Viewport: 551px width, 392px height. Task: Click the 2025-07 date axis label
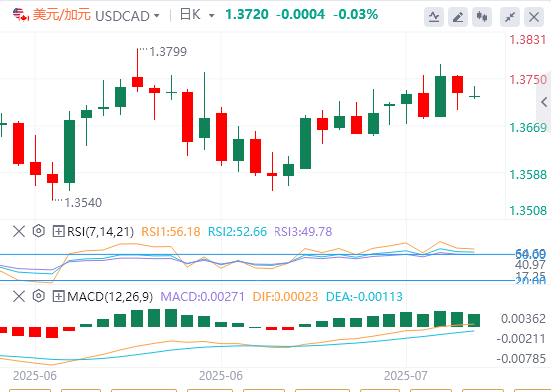406,376
